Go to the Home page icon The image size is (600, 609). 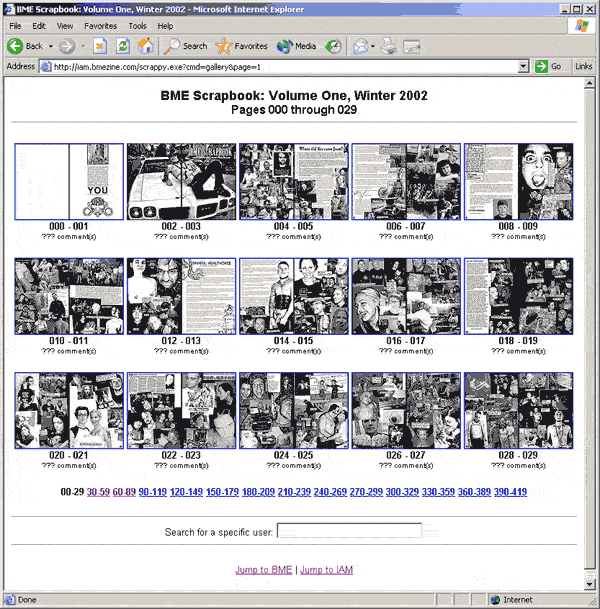145,46
